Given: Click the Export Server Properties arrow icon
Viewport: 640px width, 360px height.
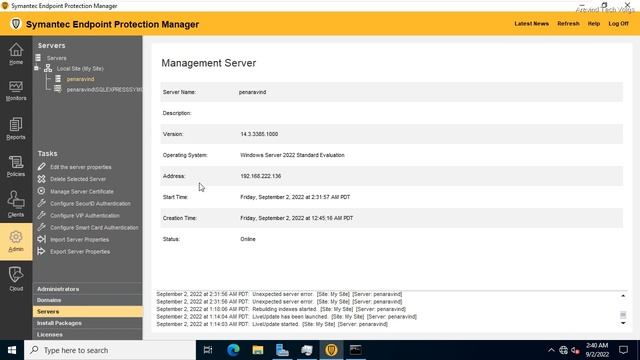Looking at the screenshot, I should pyautogui.click(x=42, y=251).
